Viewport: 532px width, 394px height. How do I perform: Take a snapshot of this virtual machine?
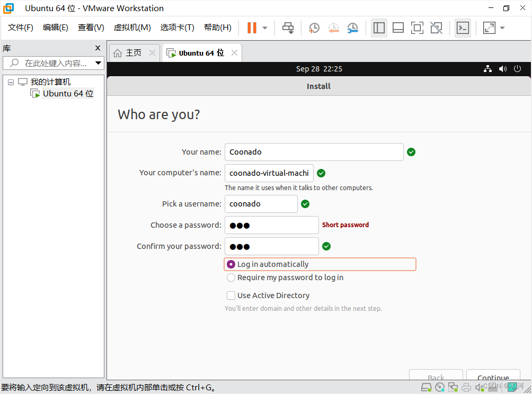(314, 28)
